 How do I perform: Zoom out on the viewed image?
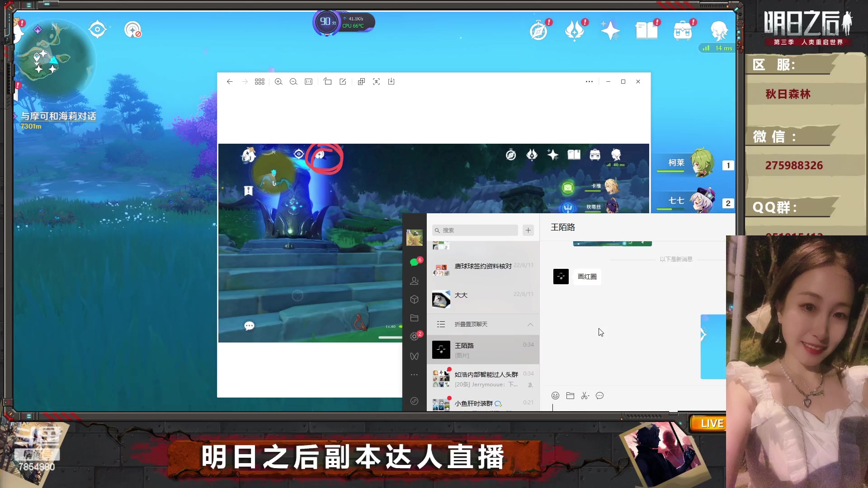point(293,81)
